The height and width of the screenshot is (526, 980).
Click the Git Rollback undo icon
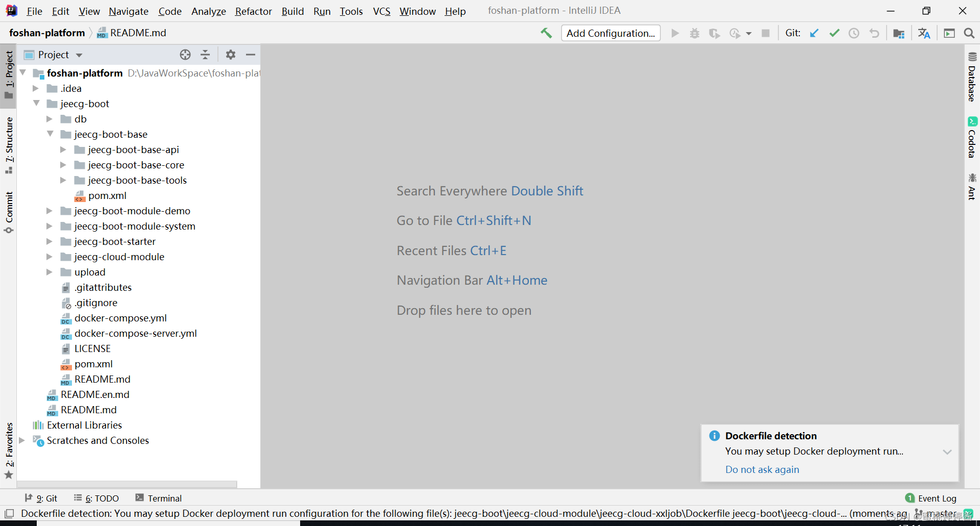coord(874,33)
